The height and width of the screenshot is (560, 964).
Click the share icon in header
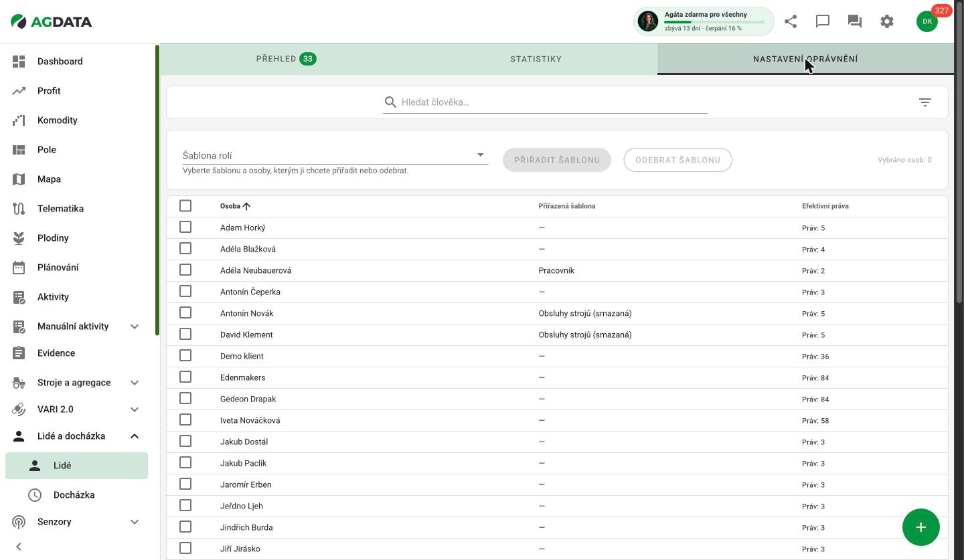(791, 21)
